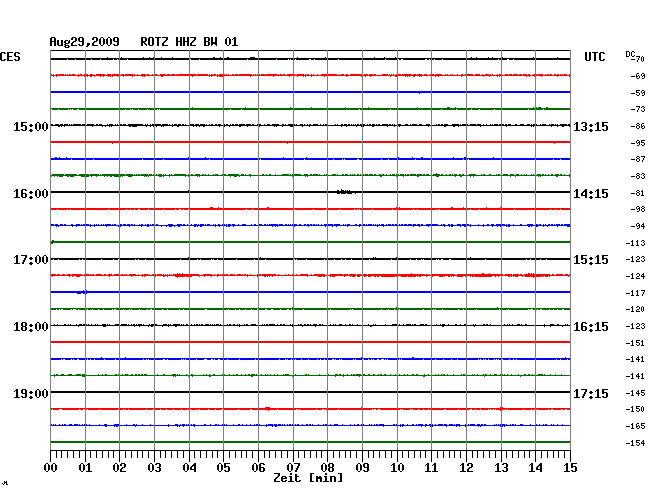Click the DC offset value '-86'

pos(638,126)
